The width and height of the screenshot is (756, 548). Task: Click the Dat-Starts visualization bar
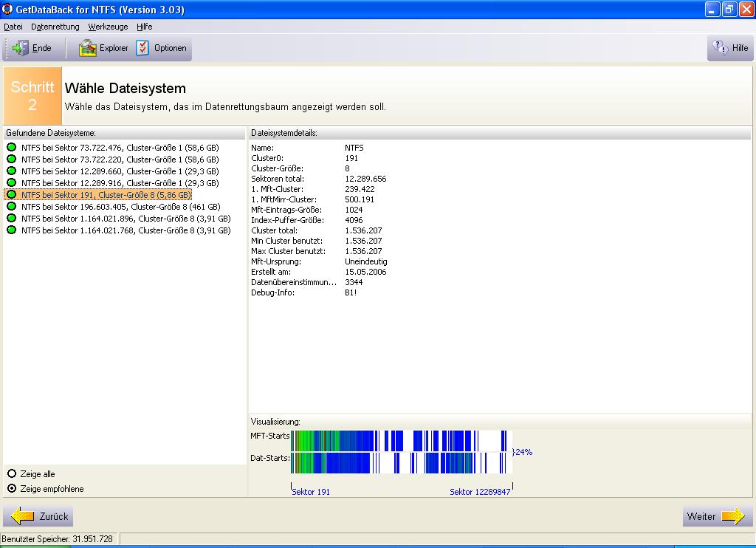tap(400, 462)
